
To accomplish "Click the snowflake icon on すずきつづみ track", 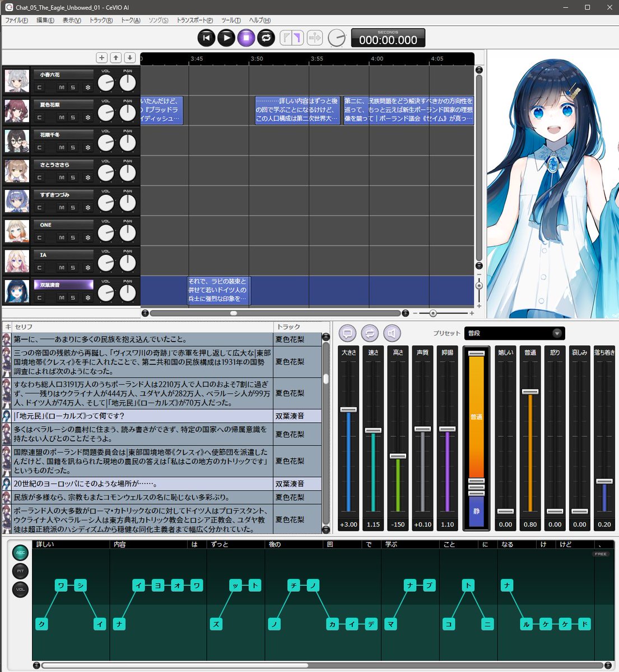I will [x=88, y=208].
